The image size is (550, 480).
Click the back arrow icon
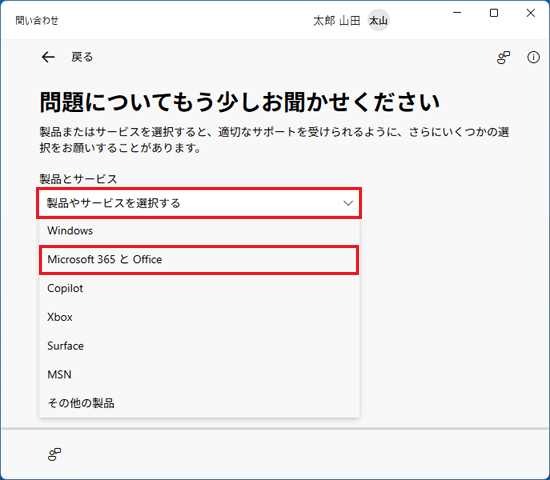tap(48, 57)
